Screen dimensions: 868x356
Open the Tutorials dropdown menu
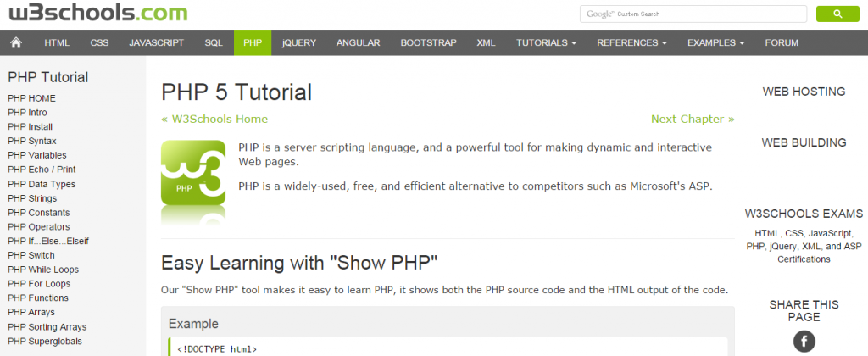547,42
